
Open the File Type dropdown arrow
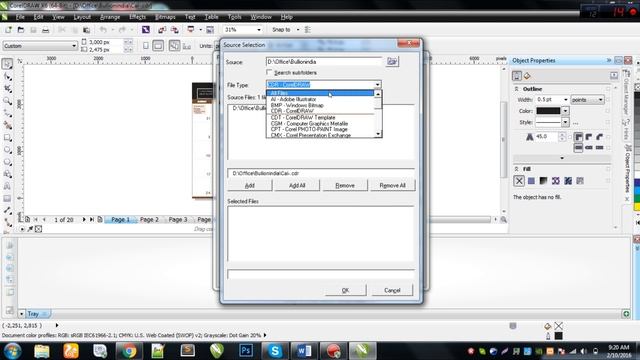pos(378,84)
